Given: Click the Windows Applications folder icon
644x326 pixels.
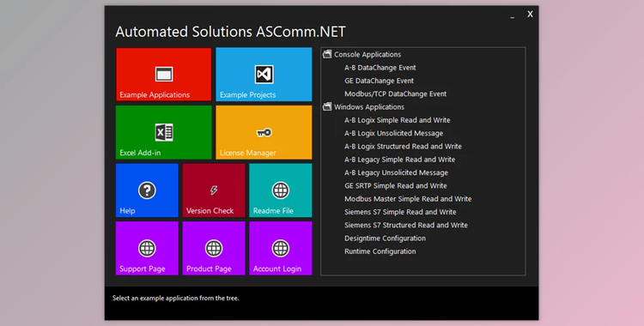Looking at the screenshot, I should click(327, 106).
